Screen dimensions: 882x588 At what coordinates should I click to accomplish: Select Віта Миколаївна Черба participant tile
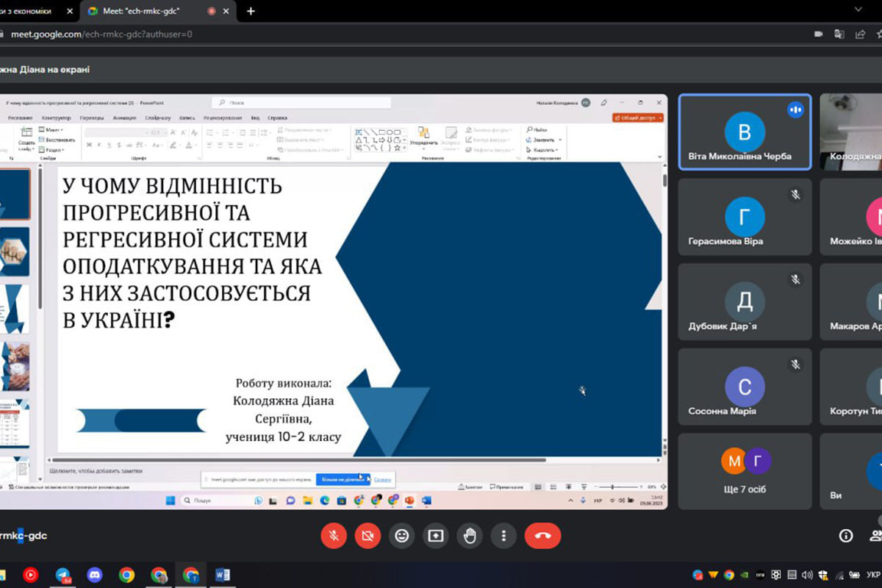point(745,132)
